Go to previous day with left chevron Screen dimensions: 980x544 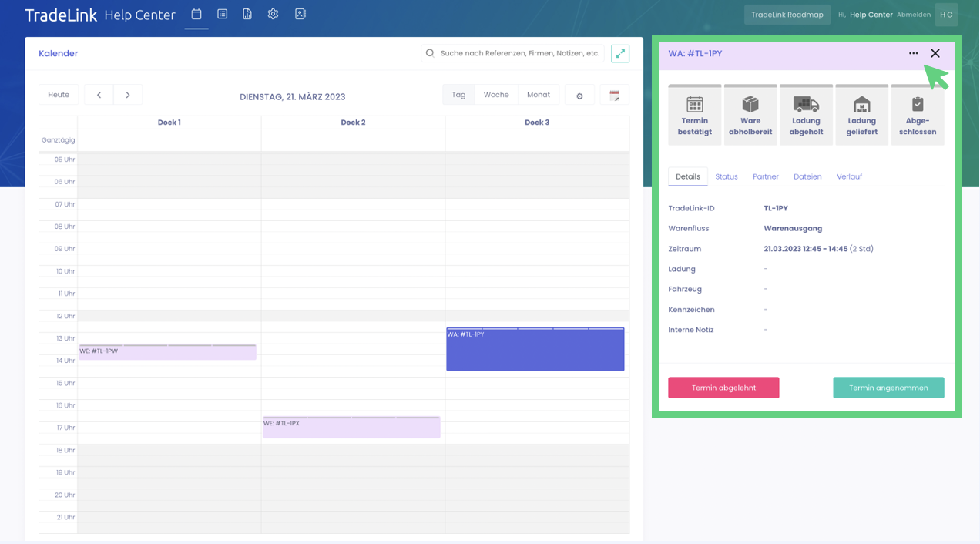pos(99,95)
